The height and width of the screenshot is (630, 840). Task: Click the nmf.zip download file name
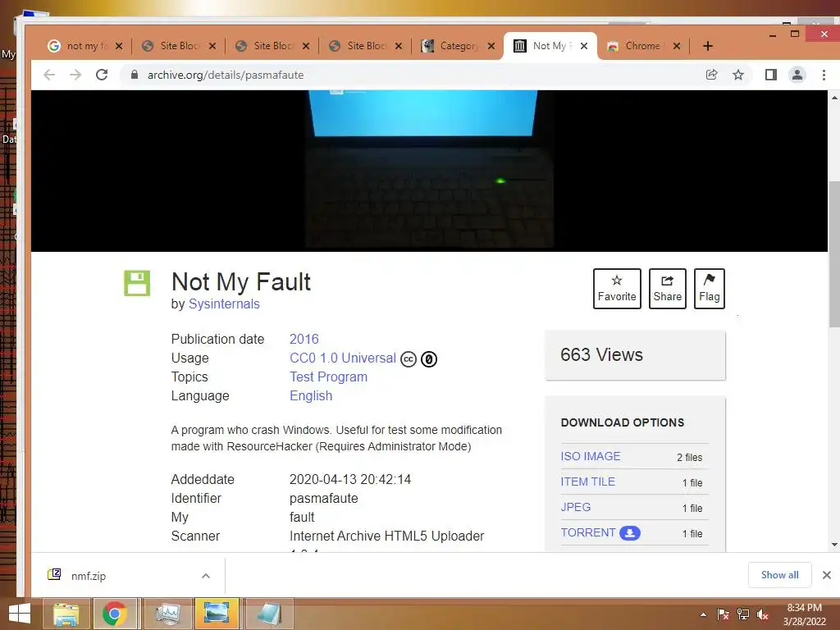pos(89,577)
